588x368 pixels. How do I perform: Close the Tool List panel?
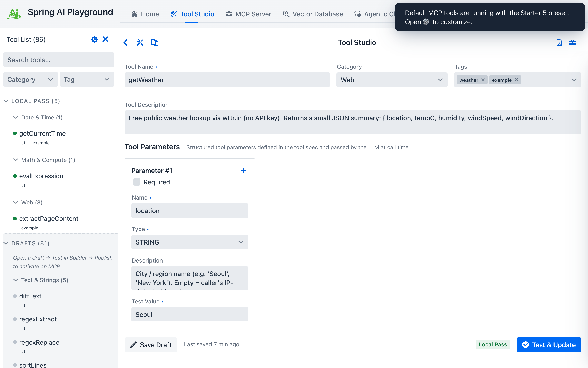105,39
